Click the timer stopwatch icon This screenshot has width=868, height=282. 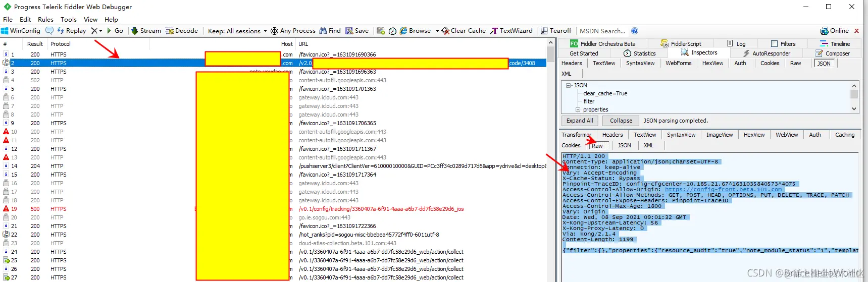(x=392, y=31)
